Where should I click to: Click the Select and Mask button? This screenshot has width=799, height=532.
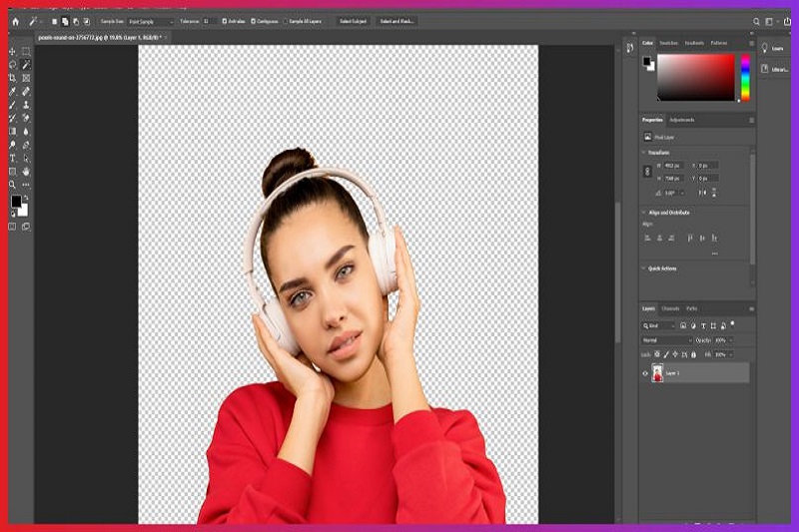397,21
